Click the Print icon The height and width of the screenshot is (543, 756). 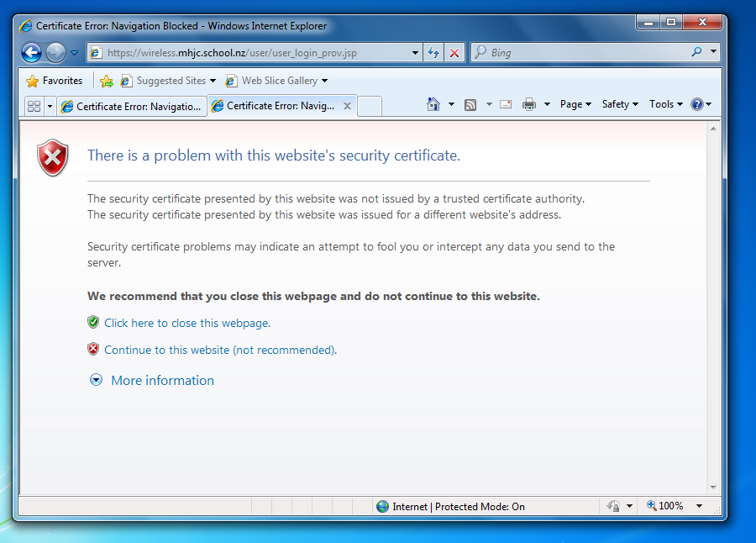coord(528,103)
